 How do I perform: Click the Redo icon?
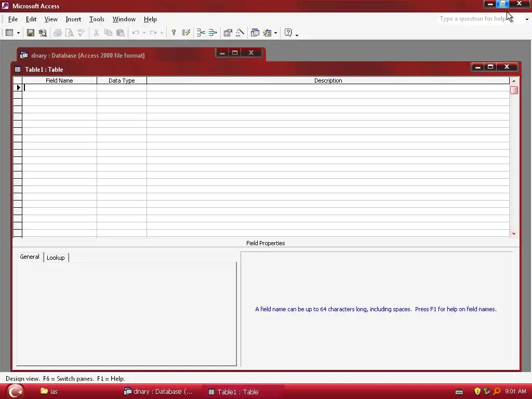click(153, 33)
